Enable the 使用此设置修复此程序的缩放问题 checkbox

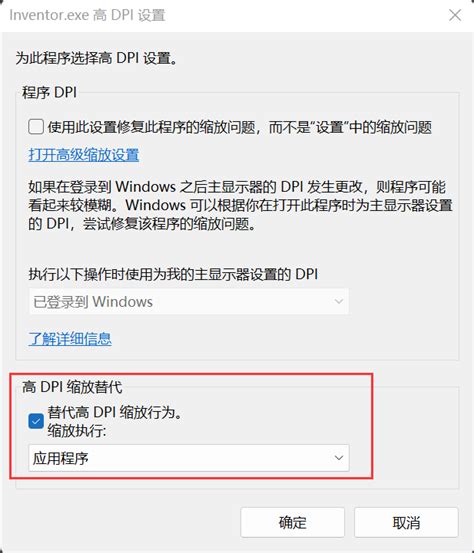36,127
